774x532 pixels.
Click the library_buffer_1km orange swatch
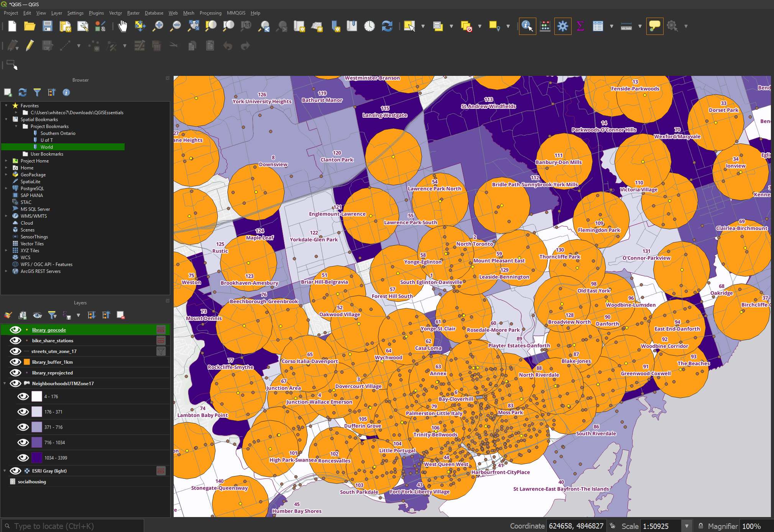pos(27,362)
